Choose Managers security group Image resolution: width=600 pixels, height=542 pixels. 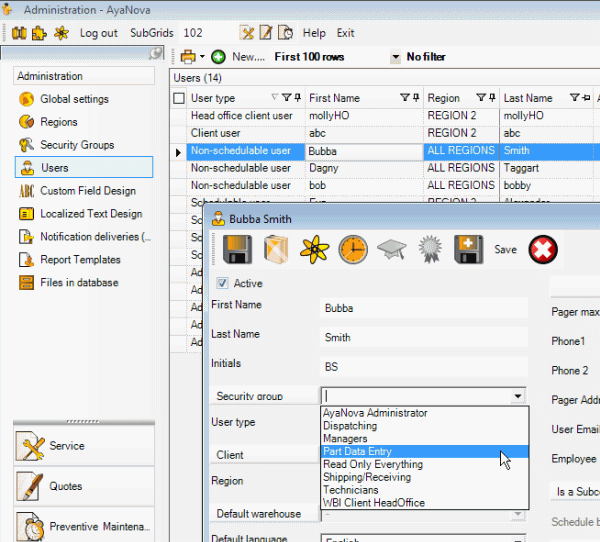tap(345, 439)
